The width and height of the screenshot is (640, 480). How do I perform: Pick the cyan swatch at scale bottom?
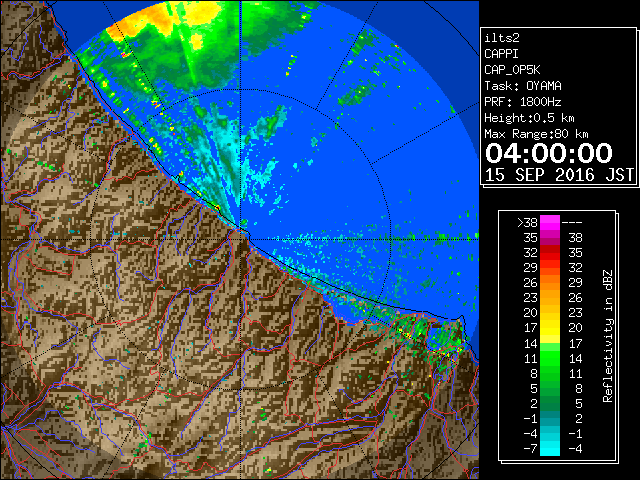point(550,448)
